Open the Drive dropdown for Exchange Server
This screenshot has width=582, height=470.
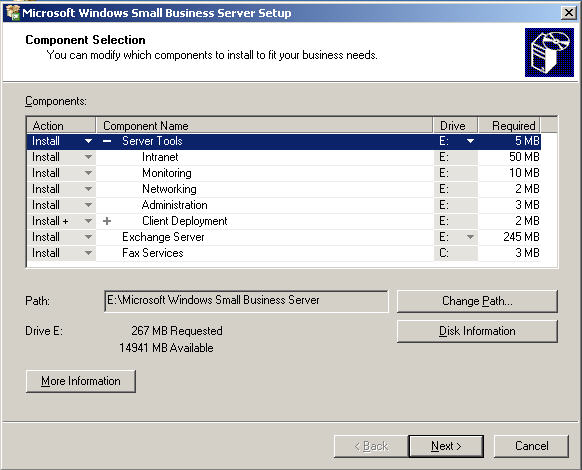pos(470,237)
